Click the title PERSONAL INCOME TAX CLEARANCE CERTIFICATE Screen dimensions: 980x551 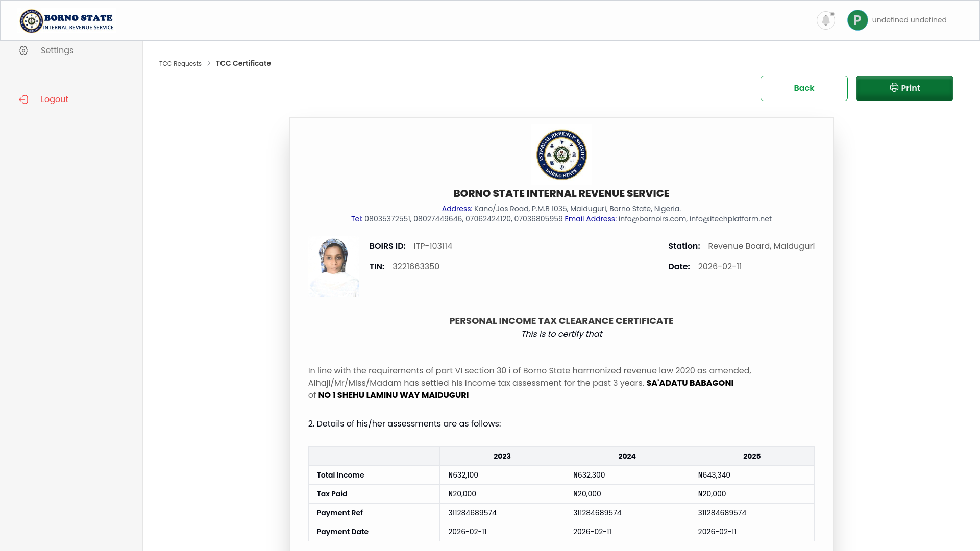[x=561, y=321]
